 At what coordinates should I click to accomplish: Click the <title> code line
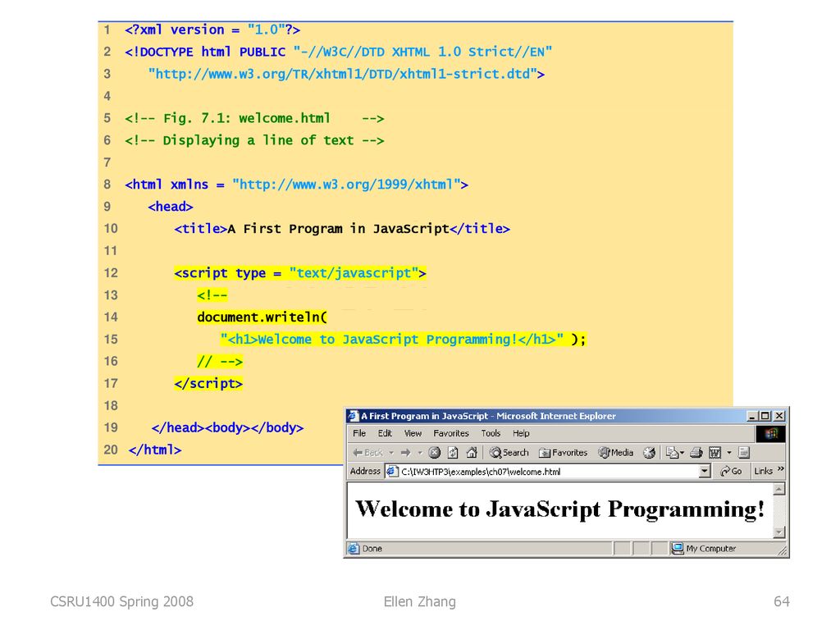pyautogui.click(x=342, y=229)
